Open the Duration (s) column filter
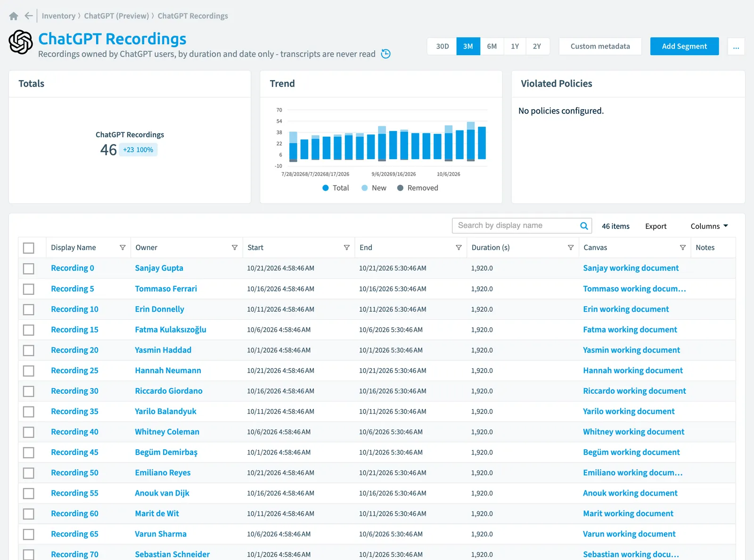Image resolution: width=754 pixels, height=560 pixels. 571,248
